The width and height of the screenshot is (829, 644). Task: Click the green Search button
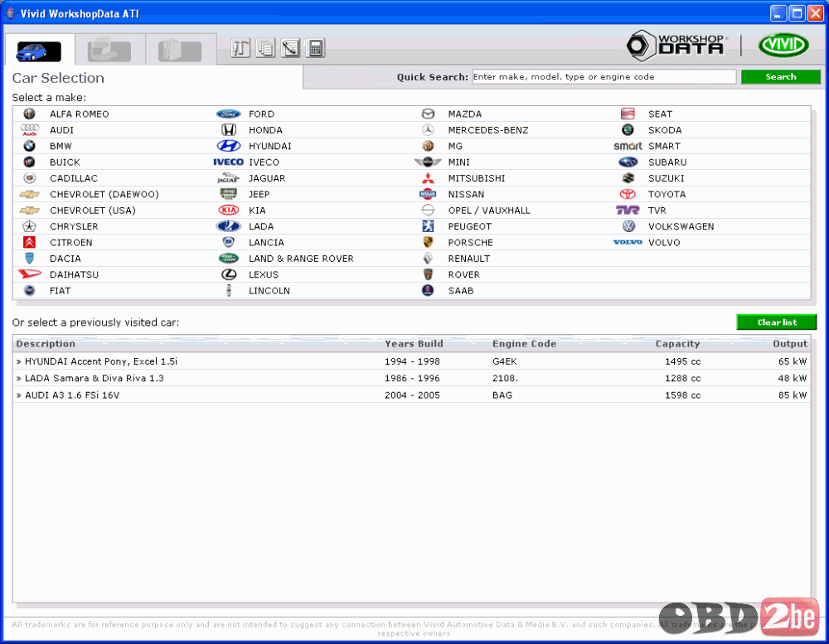(780, 76)
